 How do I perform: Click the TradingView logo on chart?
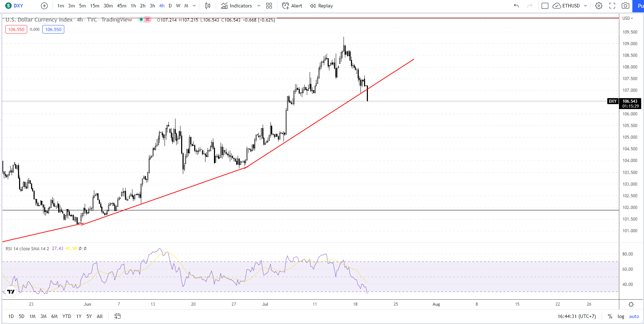(x=11, y=292)
